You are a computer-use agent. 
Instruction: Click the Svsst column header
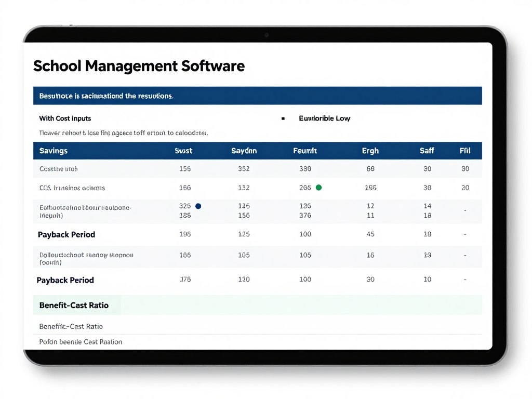[x=183, y=151]
